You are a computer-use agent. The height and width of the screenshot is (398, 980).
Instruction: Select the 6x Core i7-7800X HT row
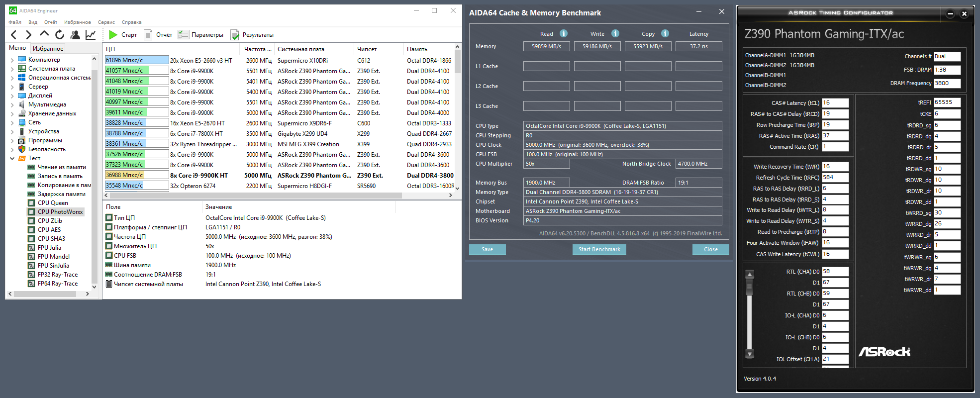click(x=279, y=133)
